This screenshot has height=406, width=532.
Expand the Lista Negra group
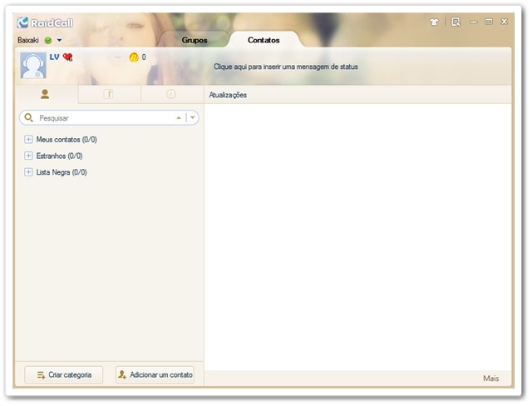[29, 172]
